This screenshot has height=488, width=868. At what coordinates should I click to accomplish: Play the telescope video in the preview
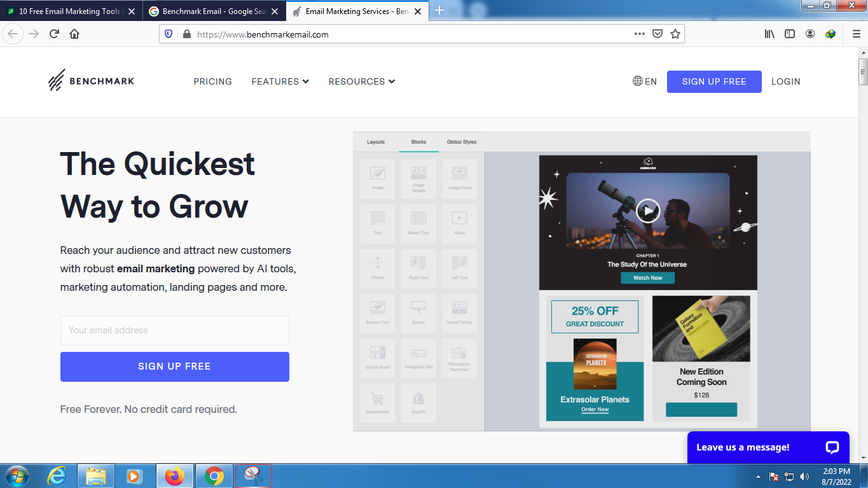(x=648, y=211)
